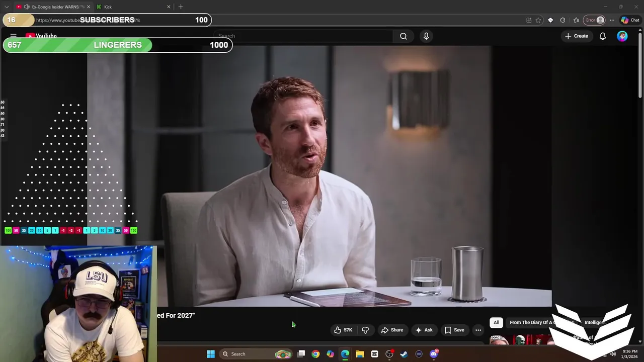644x362 pixels.
Task: Close the Kick browser tab
Action: click(168, 7)
